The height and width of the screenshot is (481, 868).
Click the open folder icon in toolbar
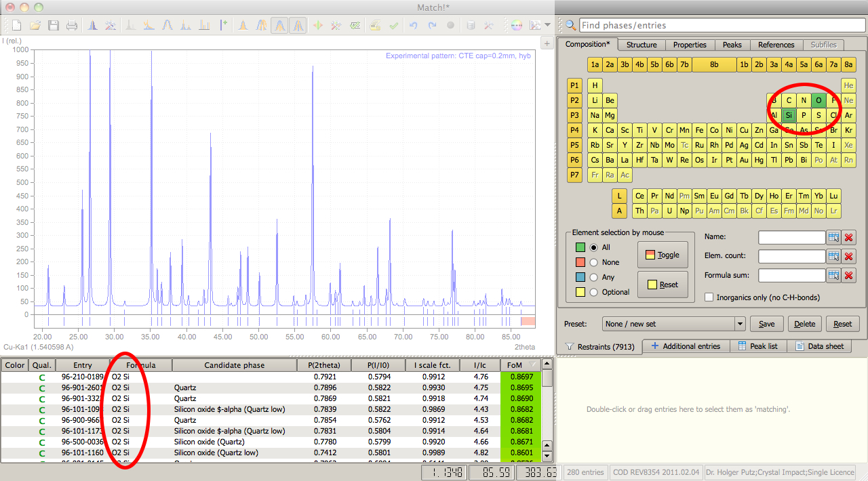[x=35, y=26]
